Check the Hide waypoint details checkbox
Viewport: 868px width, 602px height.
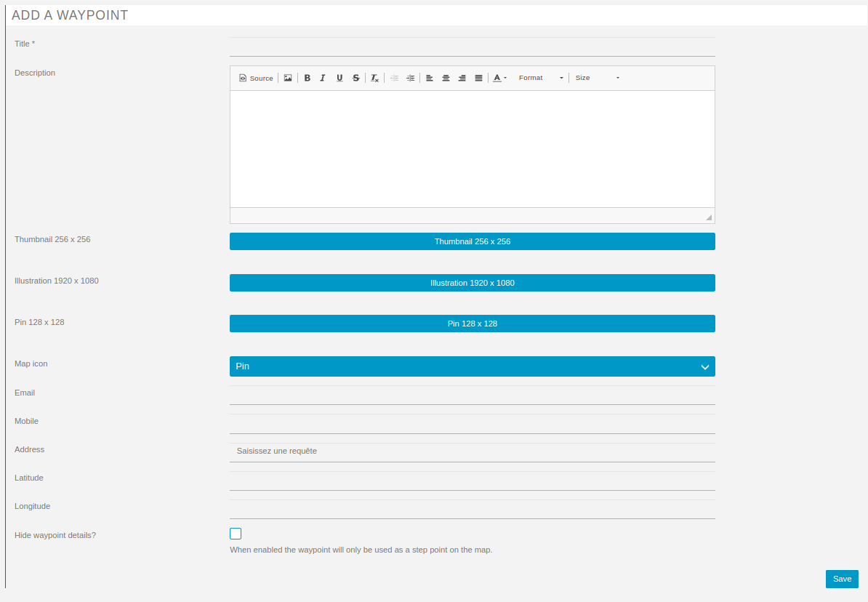tap(236, 534)
